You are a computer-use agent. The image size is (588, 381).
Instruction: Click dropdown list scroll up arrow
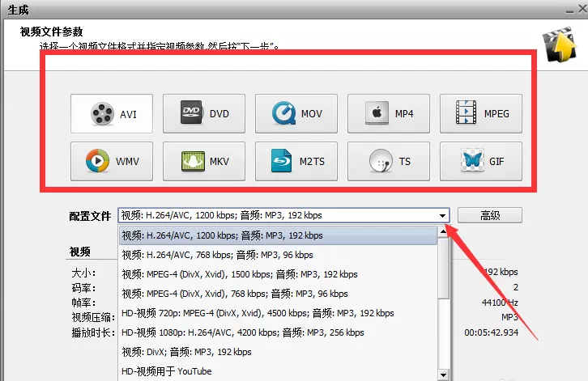pos(443,231)
